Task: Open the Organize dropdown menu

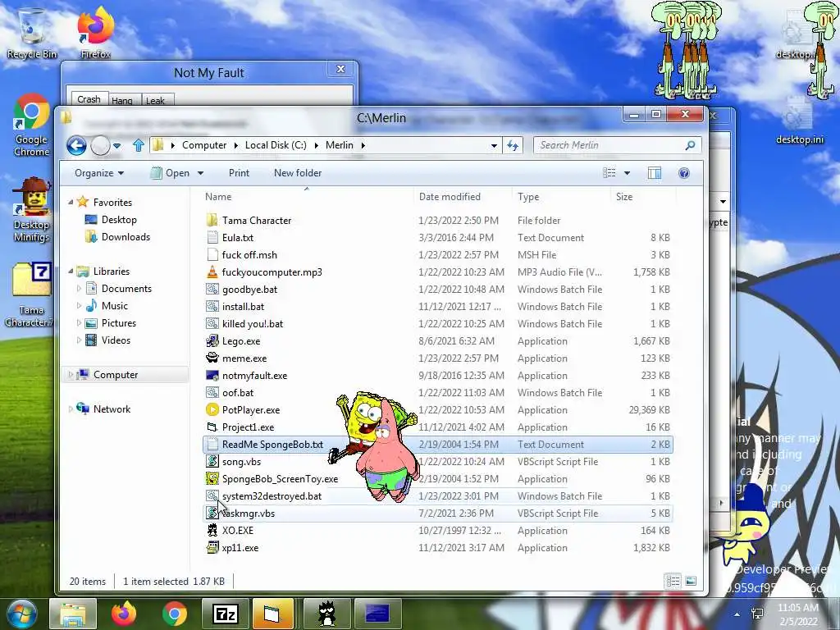Action: [99, 173]
